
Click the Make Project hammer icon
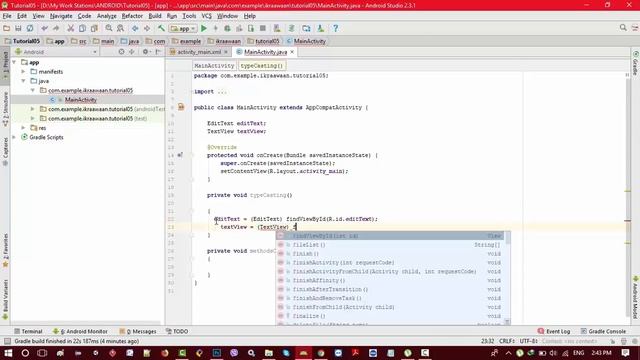(x=162, y=28)
